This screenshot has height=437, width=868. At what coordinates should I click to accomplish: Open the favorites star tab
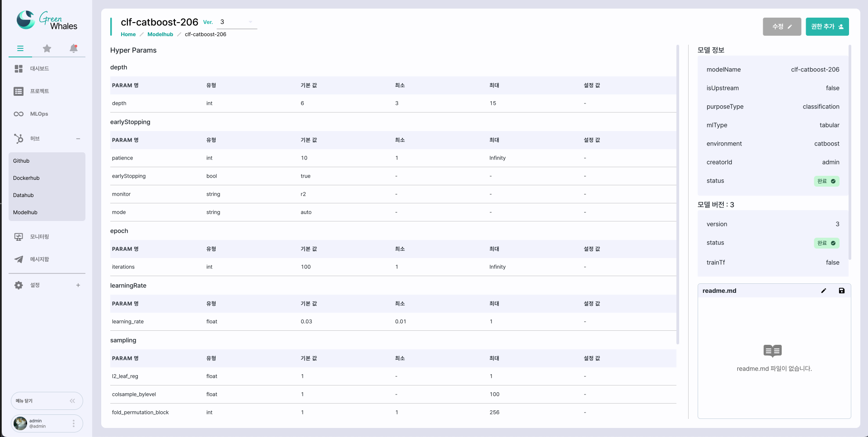47,48
